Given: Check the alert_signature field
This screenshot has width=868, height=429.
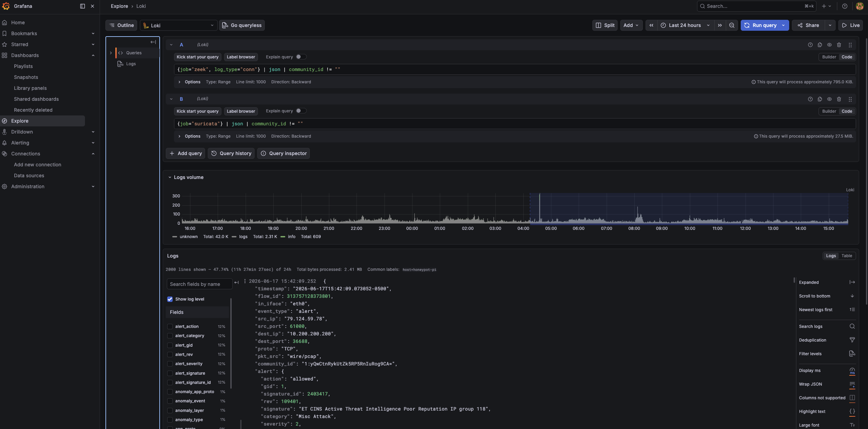Looking at the screenshot, I should (x=170, y=373).
